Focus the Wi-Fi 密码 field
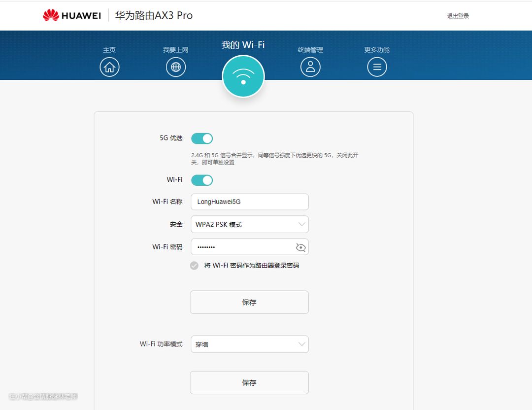Screen dimensions: 532x410 click(250, 247)
